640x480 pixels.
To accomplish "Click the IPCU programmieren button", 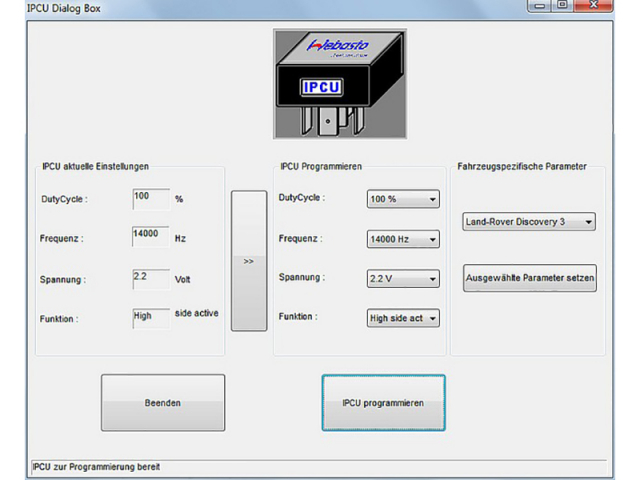I will point(383,403).
